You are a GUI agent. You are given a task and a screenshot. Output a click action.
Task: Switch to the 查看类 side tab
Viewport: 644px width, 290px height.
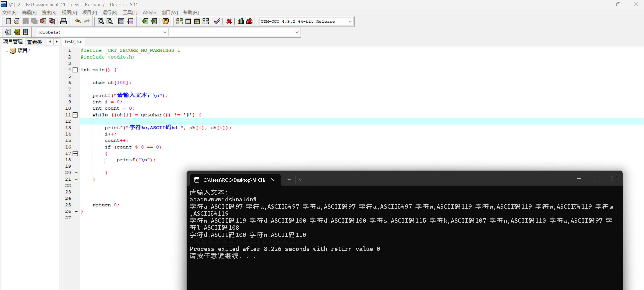click(35, 42)
